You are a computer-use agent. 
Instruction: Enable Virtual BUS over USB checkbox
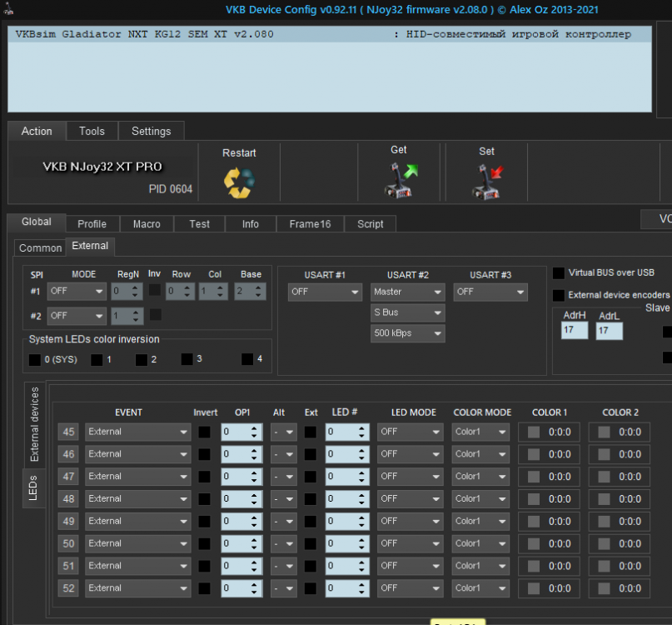point(559,272)
